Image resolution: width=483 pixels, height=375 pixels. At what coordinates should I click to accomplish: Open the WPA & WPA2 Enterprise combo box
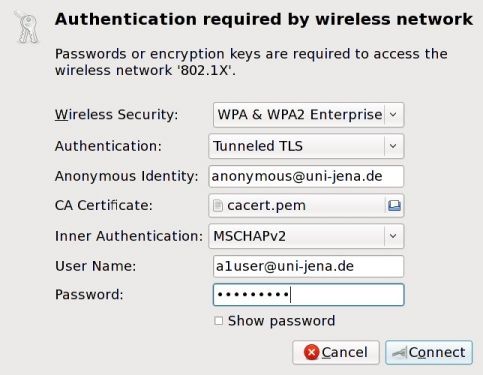(308, 115)
